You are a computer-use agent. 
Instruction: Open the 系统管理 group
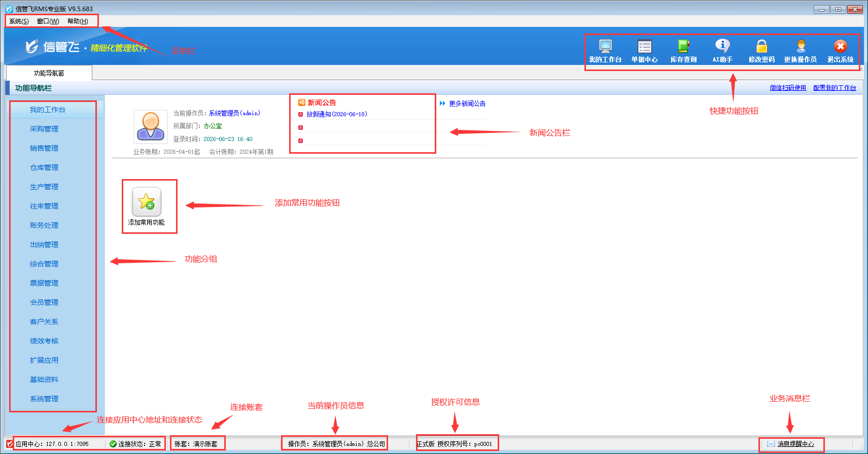pos(44,399)
